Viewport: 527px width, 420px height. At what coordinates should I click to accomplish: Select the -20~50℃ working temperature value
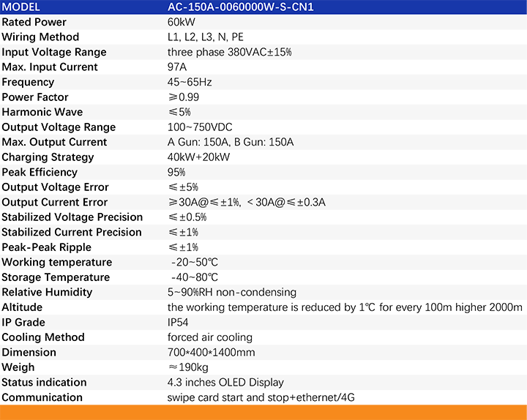(x=195, y=262)
